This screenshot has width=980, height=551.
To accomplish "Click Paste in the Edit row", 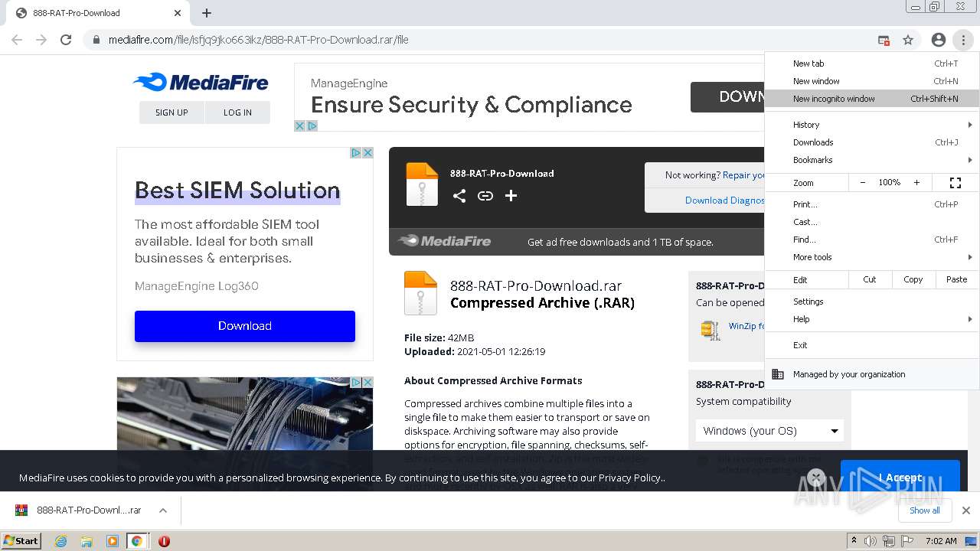I will click(x=957, y=279).
